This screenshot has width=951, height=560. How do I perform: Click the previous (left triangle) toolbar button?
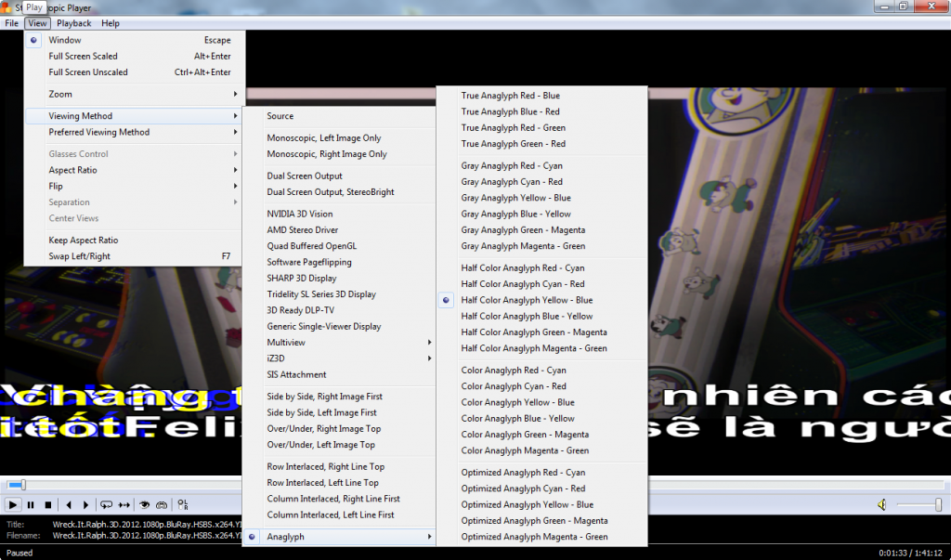[69, 504]
